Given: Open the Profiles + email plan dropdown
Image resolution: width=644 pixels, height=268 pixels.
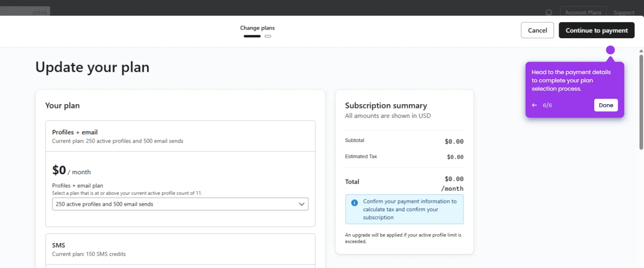Looking at the screenshot, I should click(x=180, y=204).
